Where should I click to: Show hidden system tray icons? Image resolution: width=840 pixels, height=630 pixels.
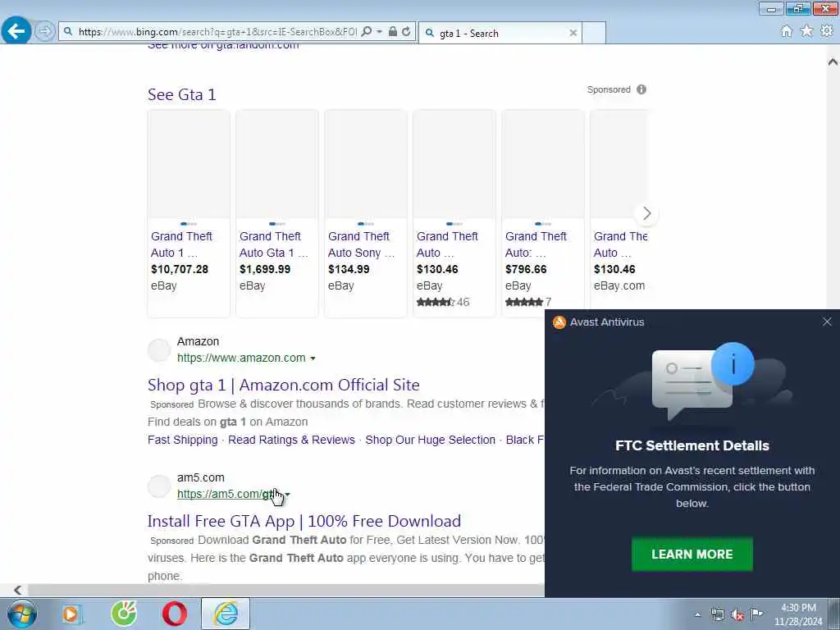(697, 614)
